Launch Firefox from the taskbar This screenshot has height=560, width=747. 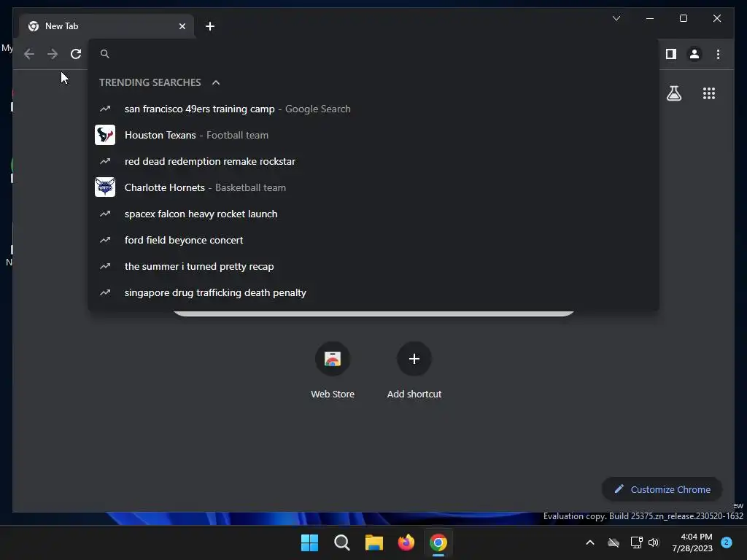(x=406, y=542)
